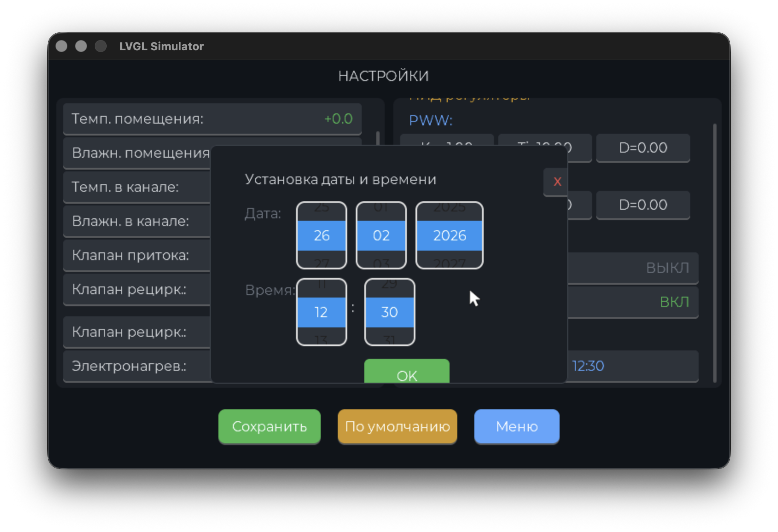778x532 pixels.
Task: Select hour 12 in the time roller
Action: (x=321, y=312)
